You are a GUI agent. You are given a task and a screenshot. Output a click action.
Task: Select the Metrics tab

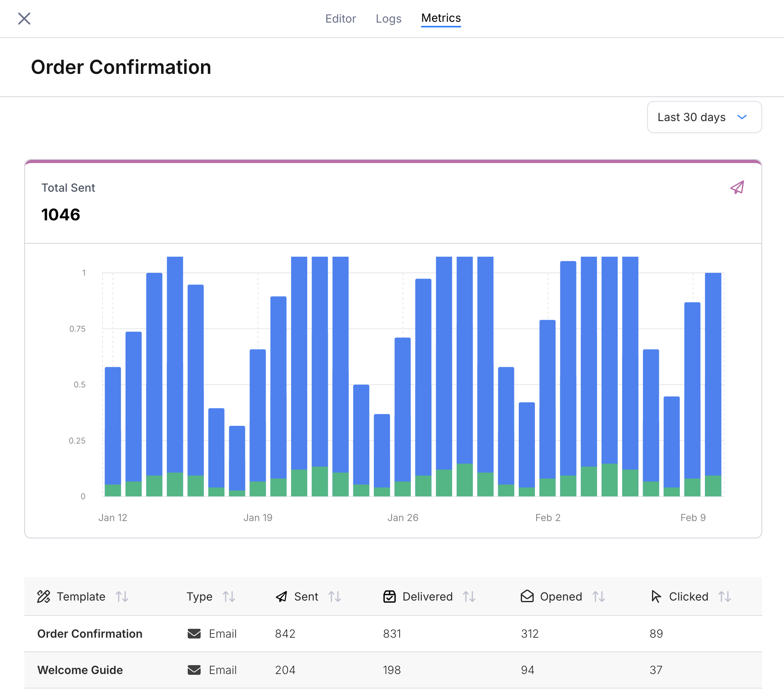coord(441,18)
